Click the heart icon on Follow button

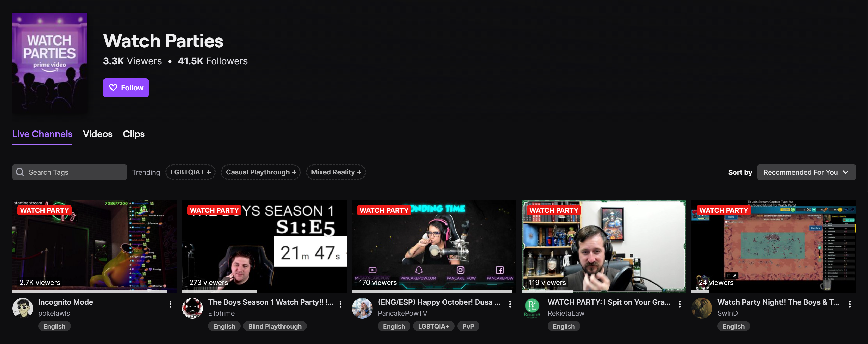pyautogui.click(x=113, y=87)
